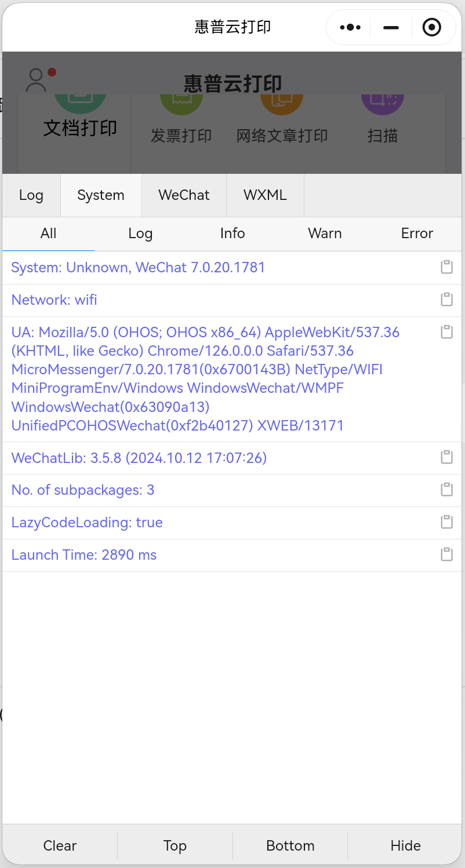Select the All filter tab
The image size is (465, 868).
click(49, 234)
